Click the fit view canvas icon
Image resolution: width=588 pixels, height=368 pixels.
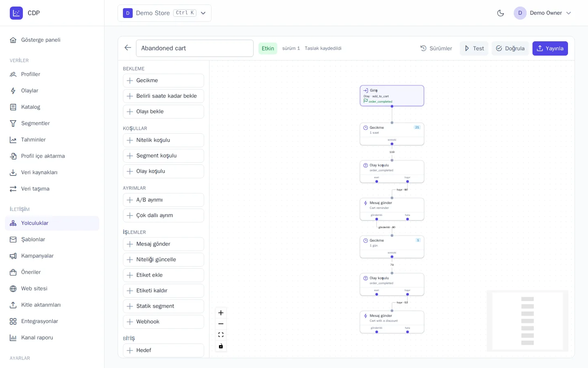tap(221, 335)
